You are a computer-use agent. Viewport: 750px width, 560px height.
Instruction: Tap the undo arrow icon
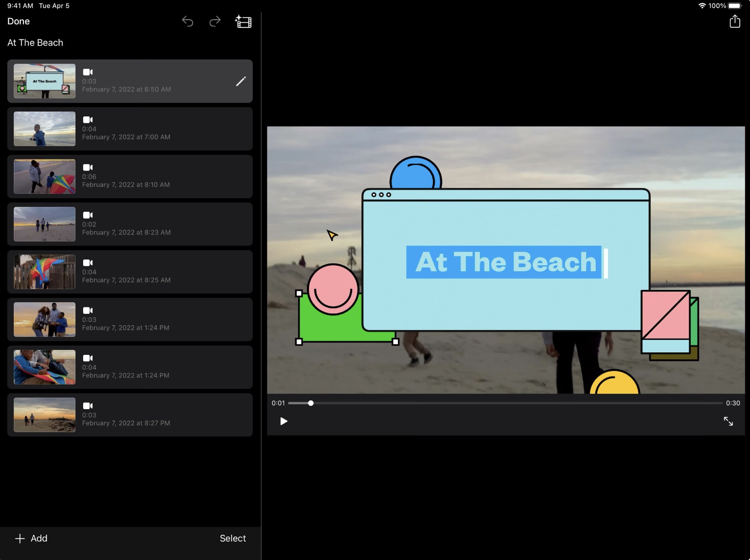187,21
